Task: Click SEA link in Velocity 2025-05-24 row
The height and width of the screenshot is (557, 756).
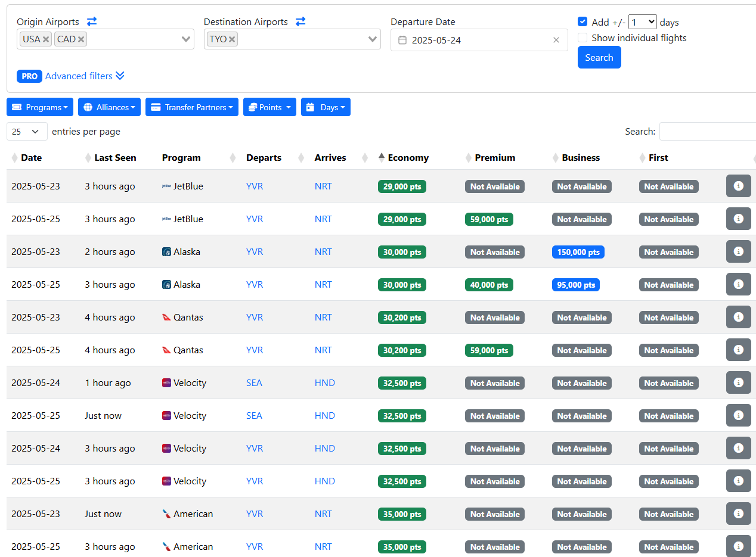Action: [x=254, y=383]
